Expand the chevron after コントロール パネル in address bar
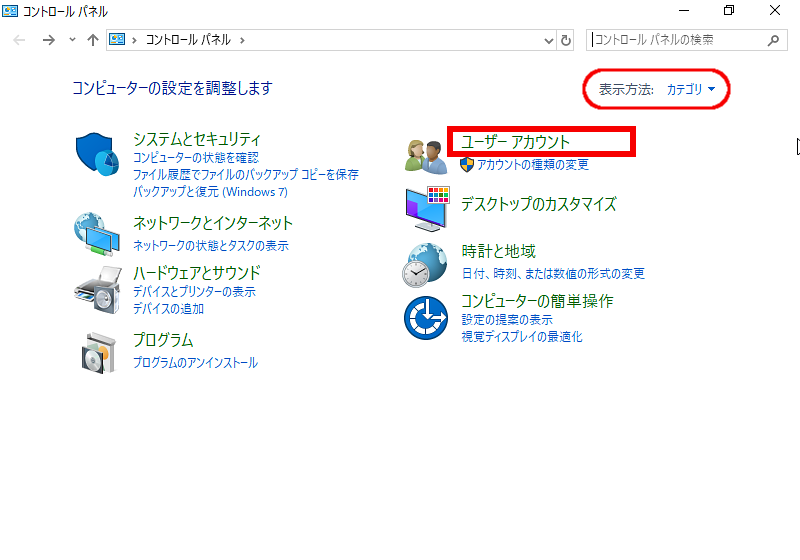The image size is (800, 560). (x=242, y=40)
